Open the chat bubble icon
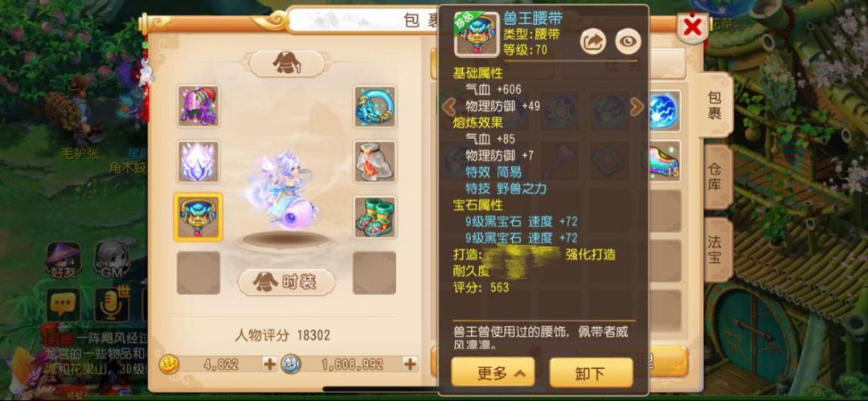The image size is (868, 401). 63,305
